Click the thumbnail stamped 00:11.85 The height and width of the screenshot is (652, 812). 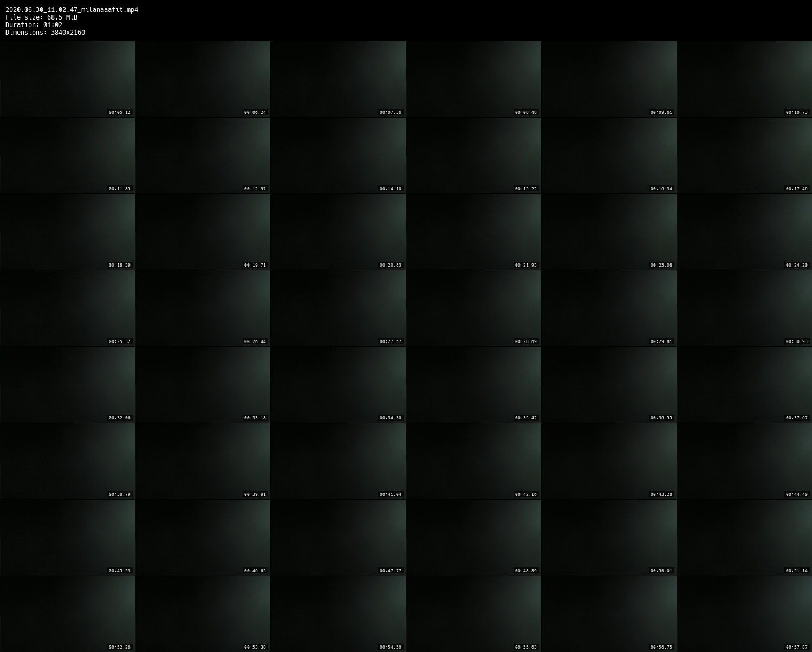[x=67, y=156]
